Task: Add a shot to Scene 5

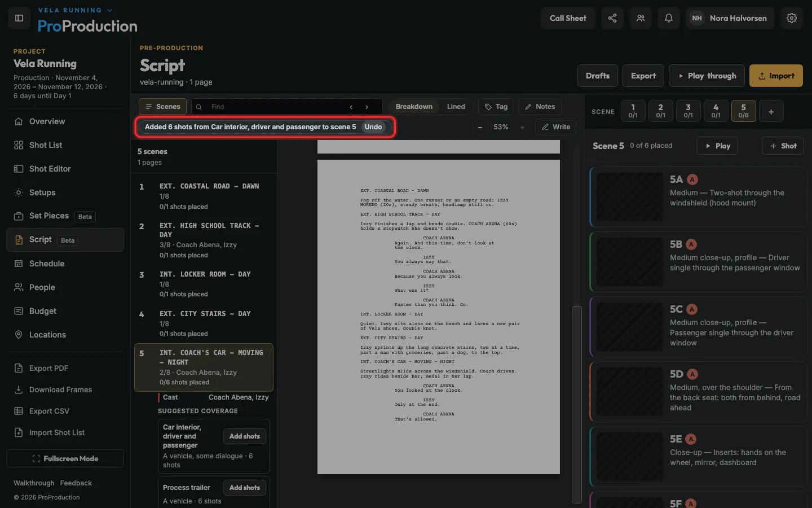Action: point(783,146)
